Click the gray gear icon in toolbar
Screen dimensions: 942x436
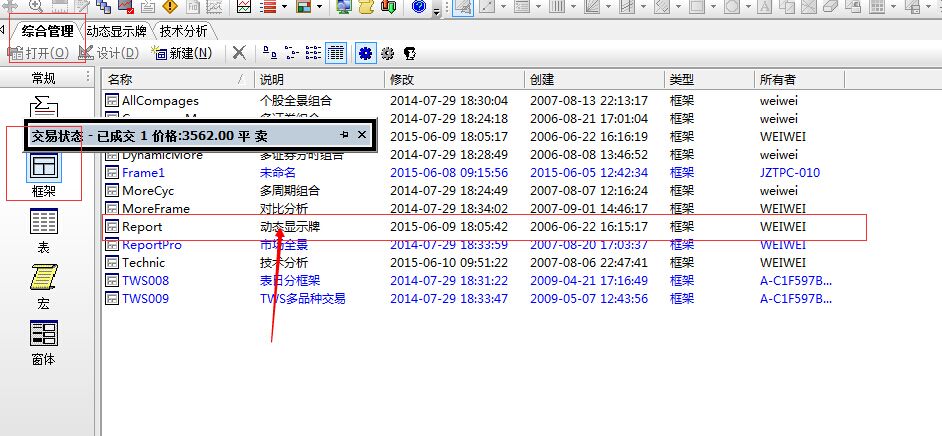(387, 53)
